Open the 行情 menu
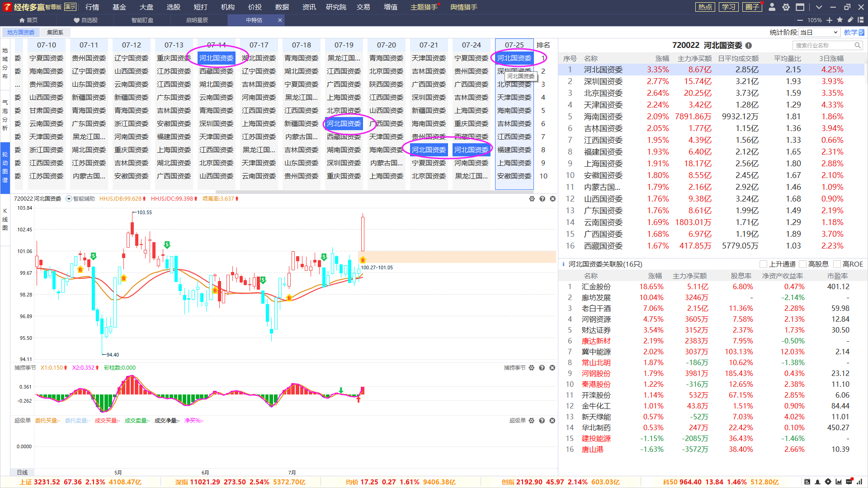 [92, 7]
